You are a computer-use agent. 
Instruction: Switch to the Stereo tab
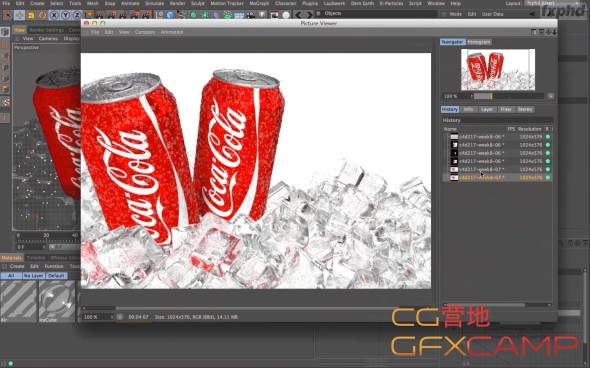tap(525, 109)
